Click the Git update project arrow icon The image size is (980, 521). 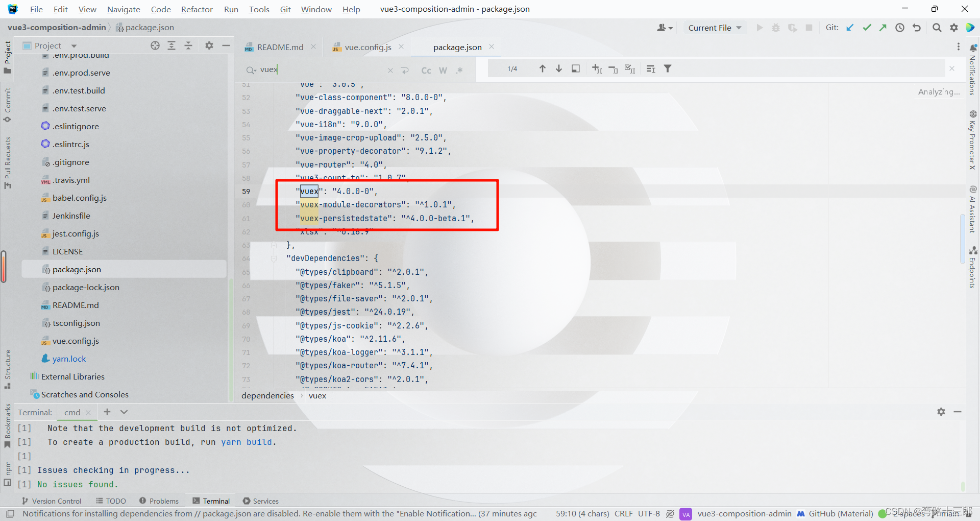[850, 28]
